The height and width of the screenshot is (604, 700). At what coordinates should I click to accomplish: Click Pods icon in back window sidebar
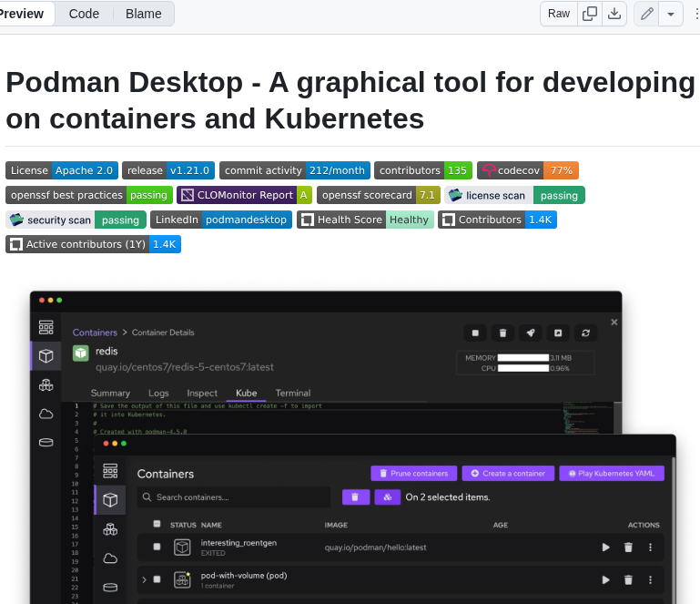coord(46,384)
